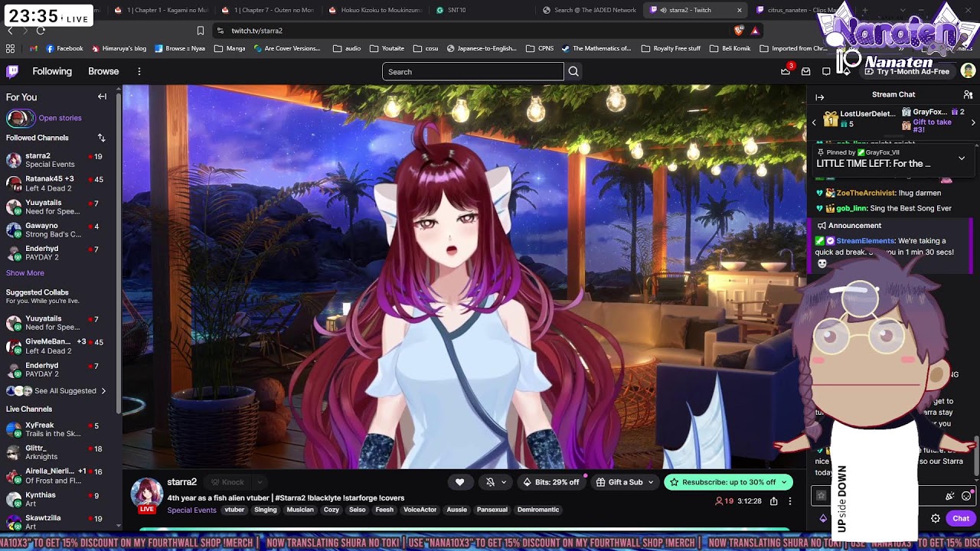Collapse the For You sidebar
The image size is (980, 551).
[x=102, y=96]
